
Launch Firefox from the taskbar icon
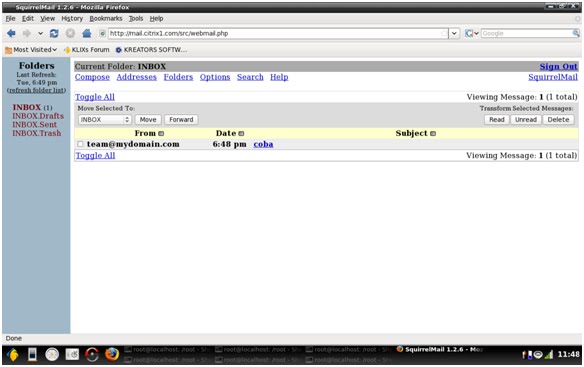[112, 354]
